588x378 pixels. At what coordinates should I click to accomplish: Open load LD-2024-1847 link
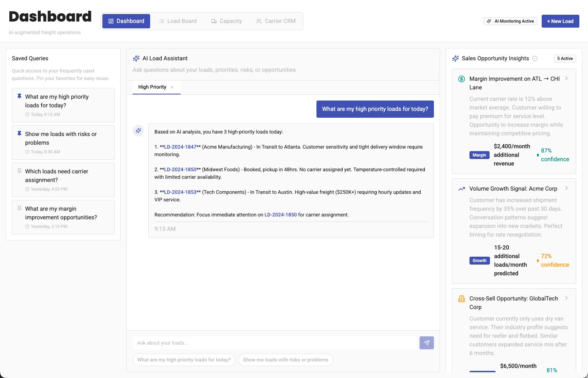click(180, 147)
